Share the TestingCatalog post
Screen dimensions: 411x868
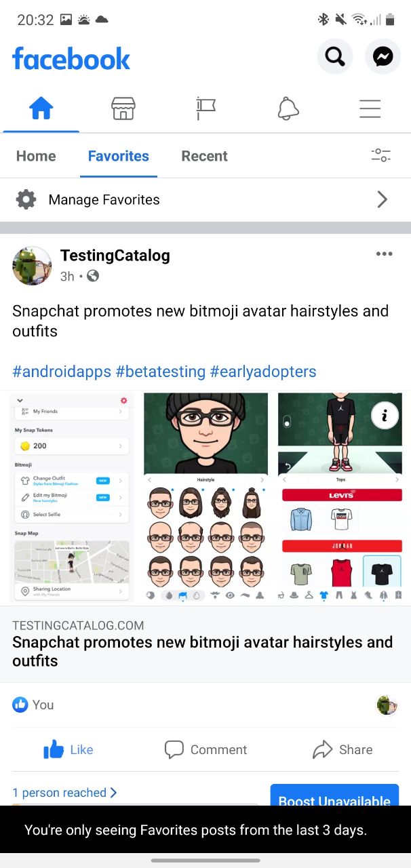tap(342, 749)
